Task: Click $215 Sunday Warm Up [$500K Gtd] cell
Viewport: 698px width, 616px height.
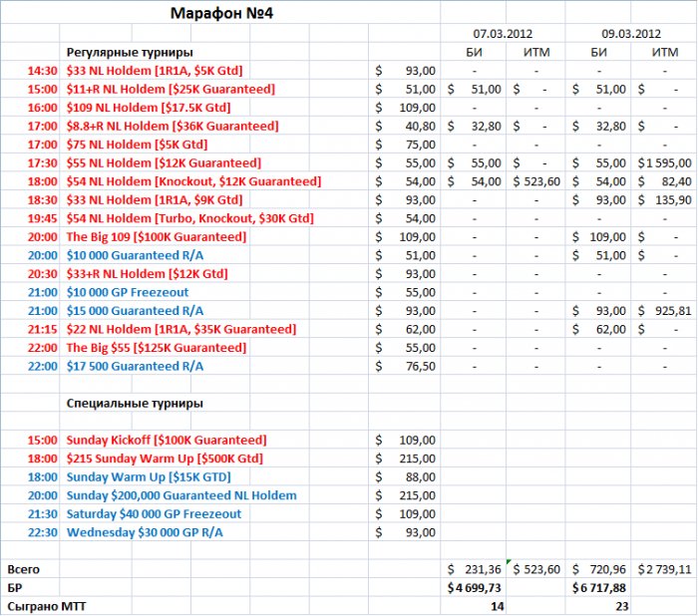Action: [165, 459]
